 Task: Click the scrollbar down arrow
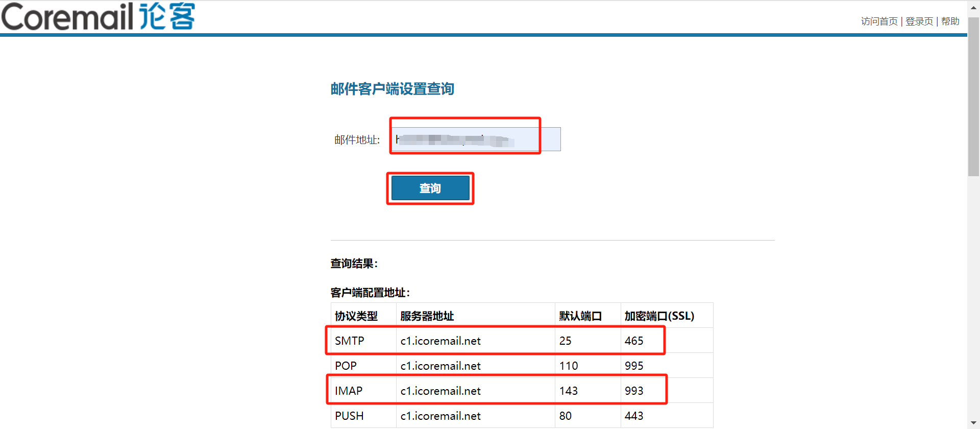coord(973,422)
